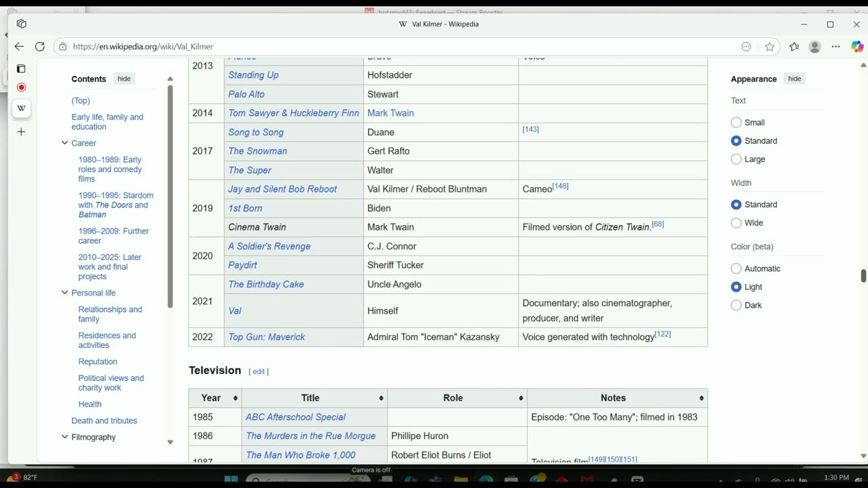Edit the Television section
The height and width of the screenshot is (488, 868).
point(258,371)
